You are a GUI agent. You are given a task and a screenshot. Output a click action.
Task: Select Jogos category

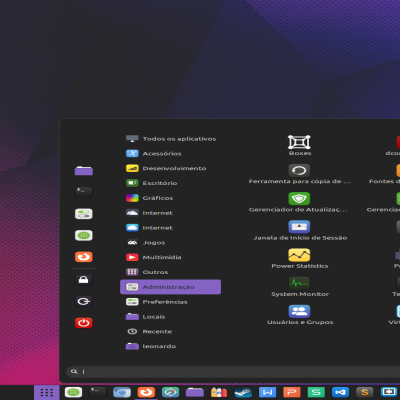coord(170,242)
